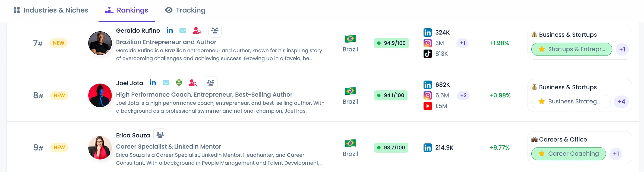Select the Career Coaching niche tag
The height and width of the screenshot is (172, 644).
point(569,154)
